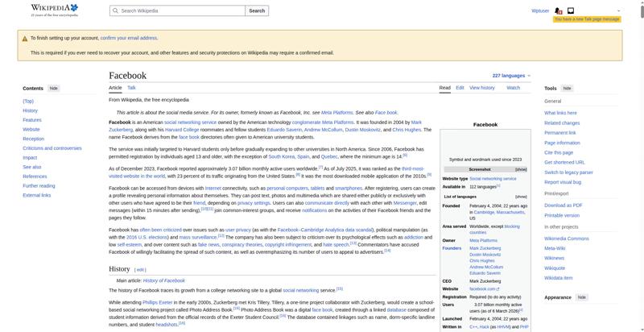Viewport: 644px width, 332px height.
Task: Open the Phillips Exeter link
Action: pyautogui.click(x=158, y=302)
